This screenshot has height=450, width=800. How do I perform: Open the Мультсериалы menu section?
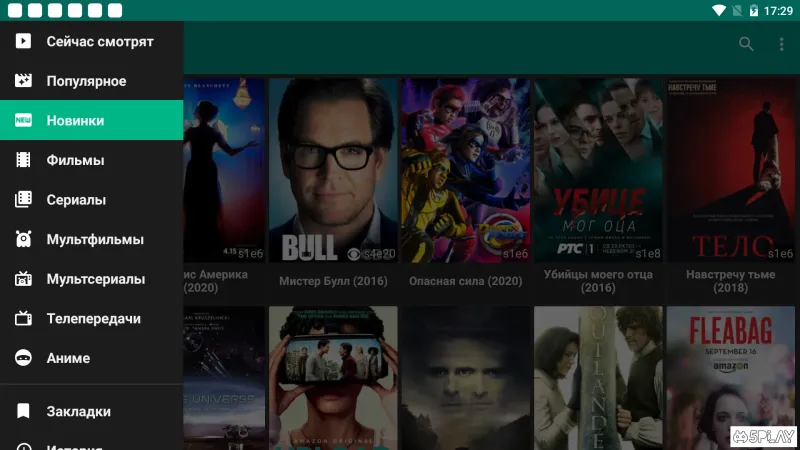[95, 279]
